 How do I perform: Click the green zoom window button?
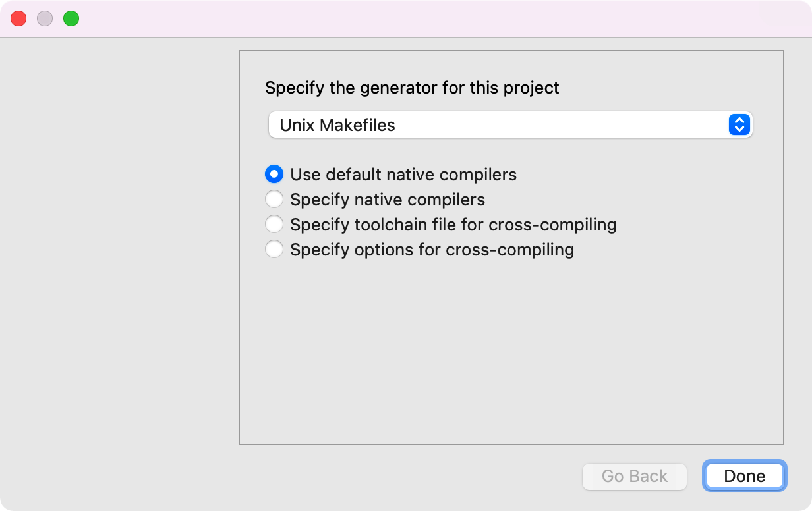[71, 18]
